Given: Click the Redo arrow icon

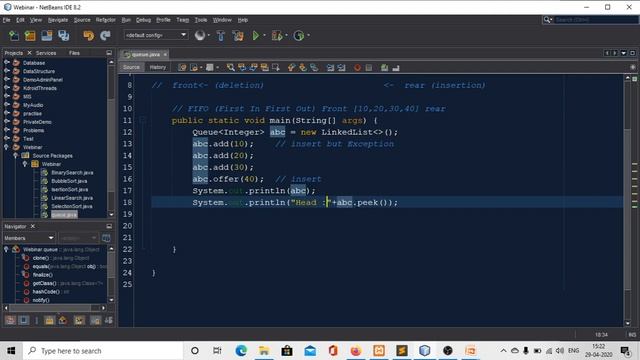Looking at the screenshot, I should (x=105, y=36).
